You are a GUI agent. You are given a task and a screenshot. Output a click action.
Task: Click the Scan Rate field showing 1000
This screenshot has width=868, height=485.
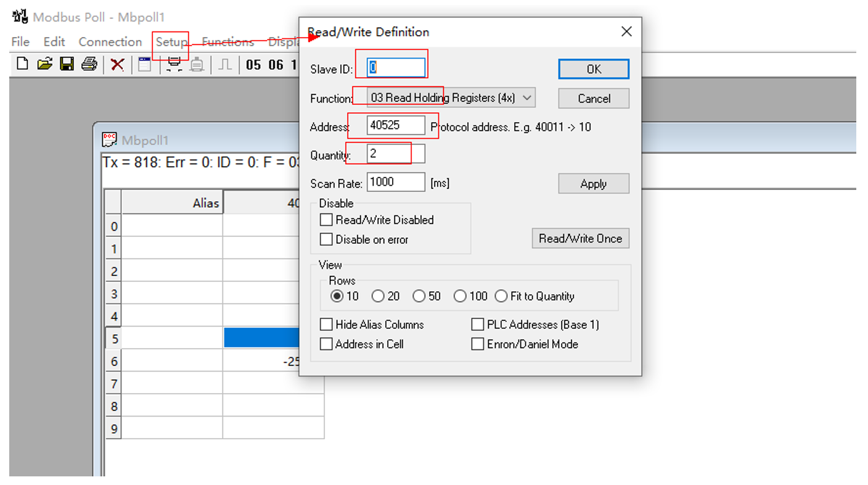(396, 182)
